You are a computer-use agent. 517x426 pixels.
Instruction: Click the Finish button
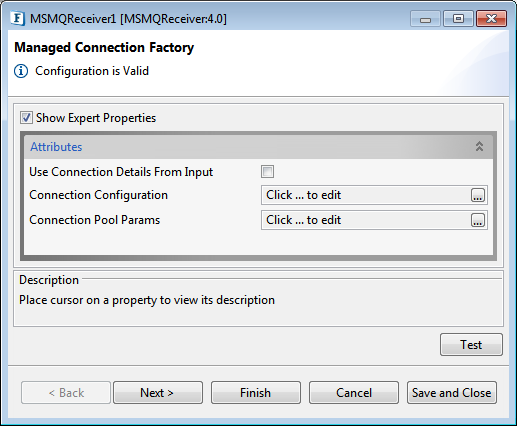point(256,393)
